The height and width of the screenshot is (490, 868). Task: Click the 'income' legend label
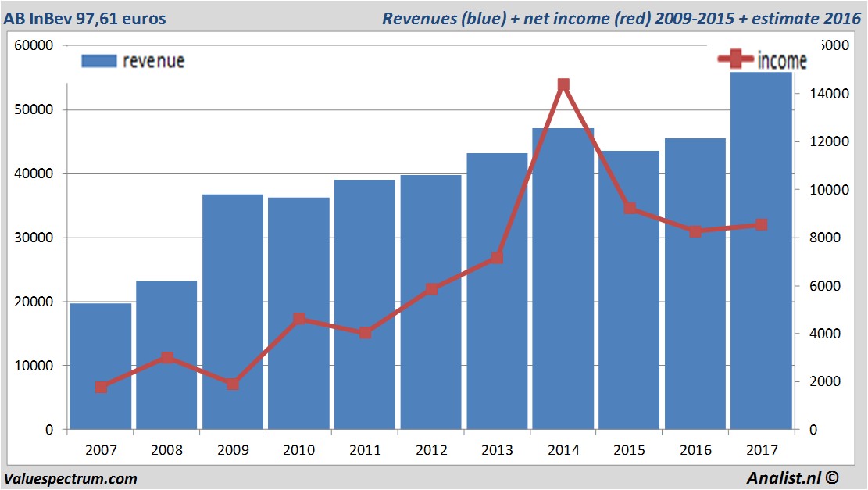pyautogui.click(x=781, y=60)
